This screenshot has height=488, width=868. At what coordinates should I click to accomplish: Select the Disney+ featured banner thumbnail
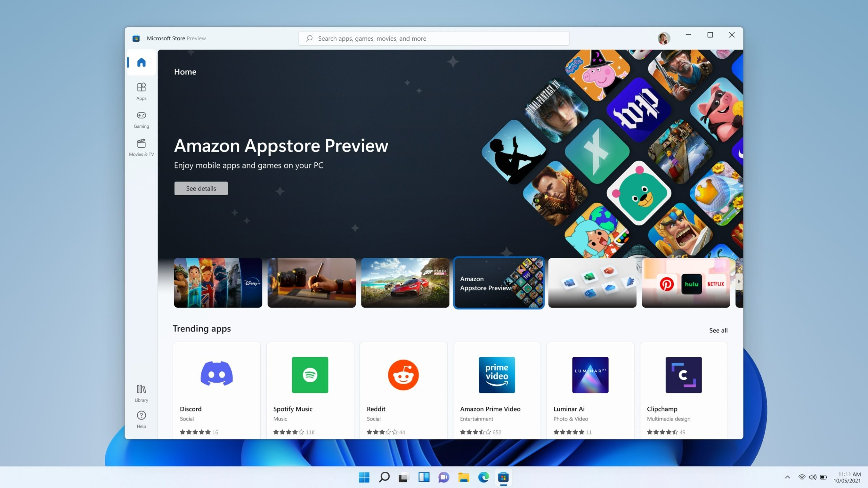pyautogui.click(x=217, y=282)
